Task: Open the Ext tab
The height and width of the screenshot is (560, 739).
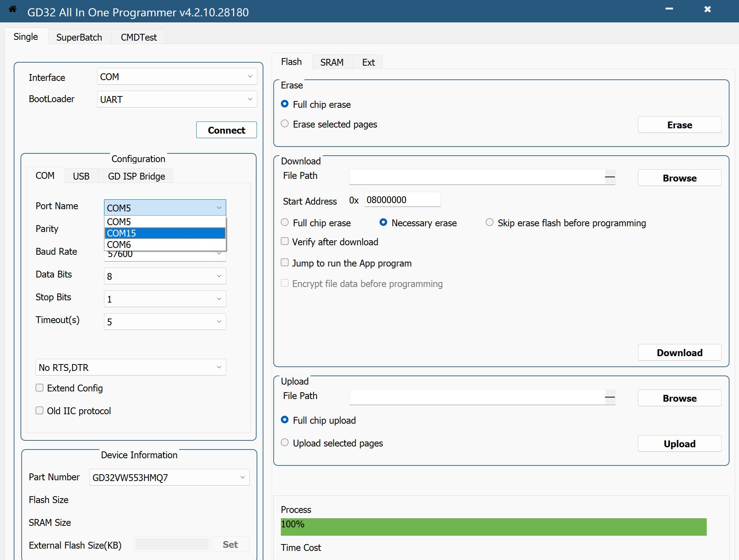Action: pos(368,62)
